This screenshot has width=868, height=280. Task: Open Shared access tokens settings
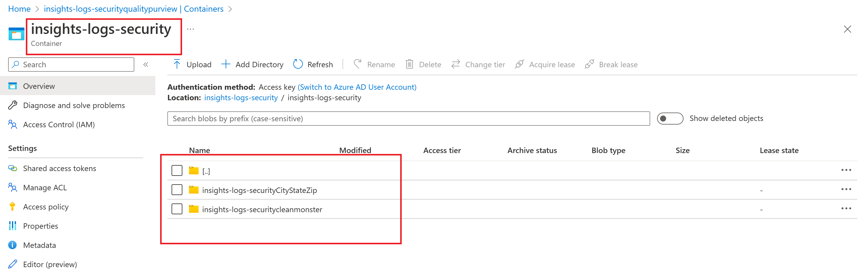pyautogui.click(x=59, y=168)
